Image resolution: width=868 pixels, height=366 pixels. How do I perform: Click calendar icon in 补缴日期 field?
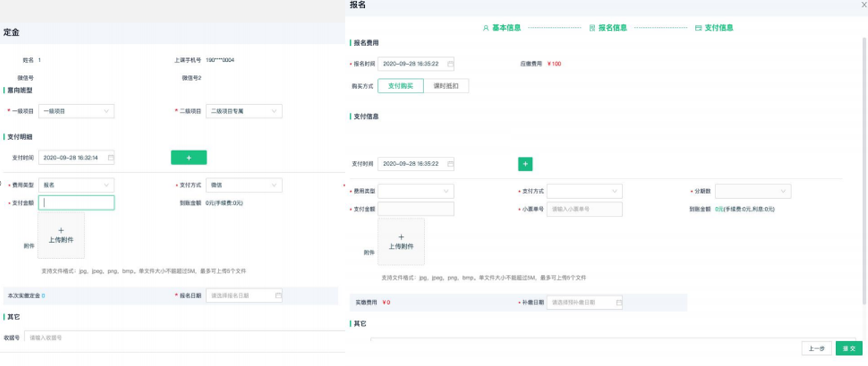619,302
